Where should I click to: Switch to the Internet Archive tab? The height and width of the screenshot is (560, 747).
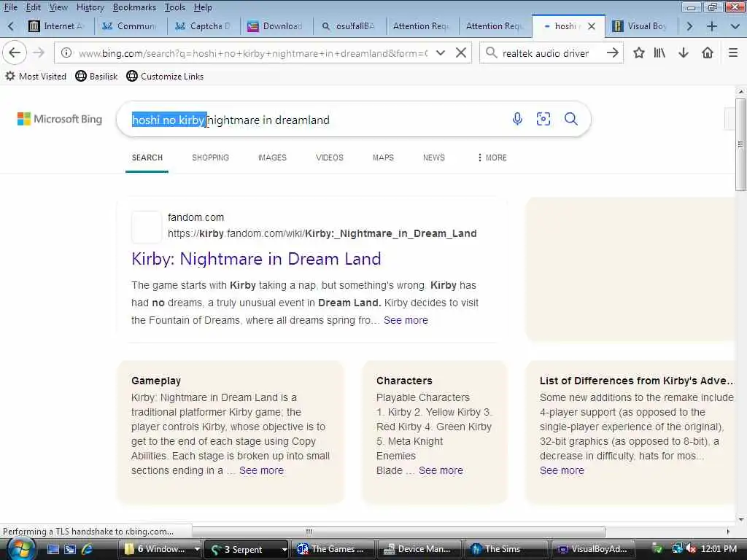pyautogui.click(x=58, y=26)
